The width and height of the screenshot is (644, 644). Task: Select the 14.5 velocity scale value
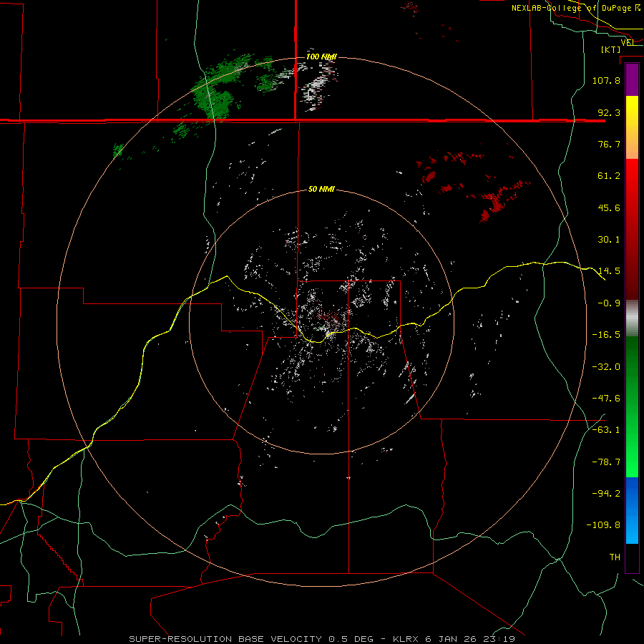click(x=609, y=271)
